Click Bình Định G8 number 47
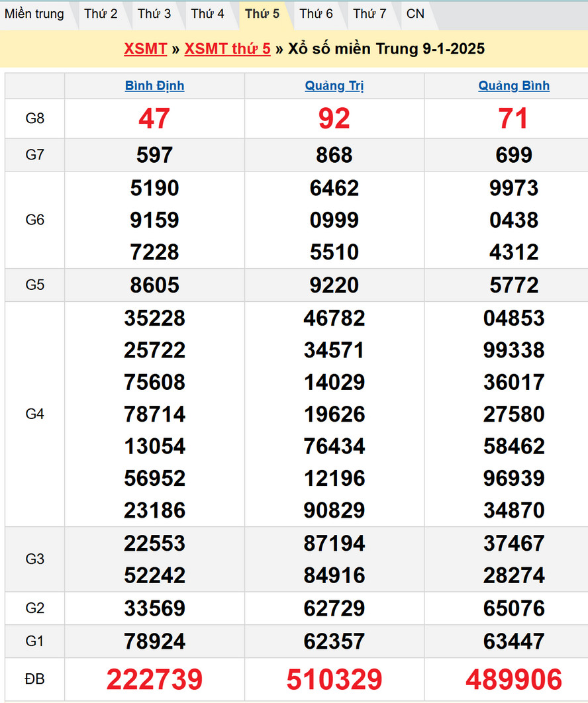The width and height of the screenshot is (588, 703). [x=154, y=118]
